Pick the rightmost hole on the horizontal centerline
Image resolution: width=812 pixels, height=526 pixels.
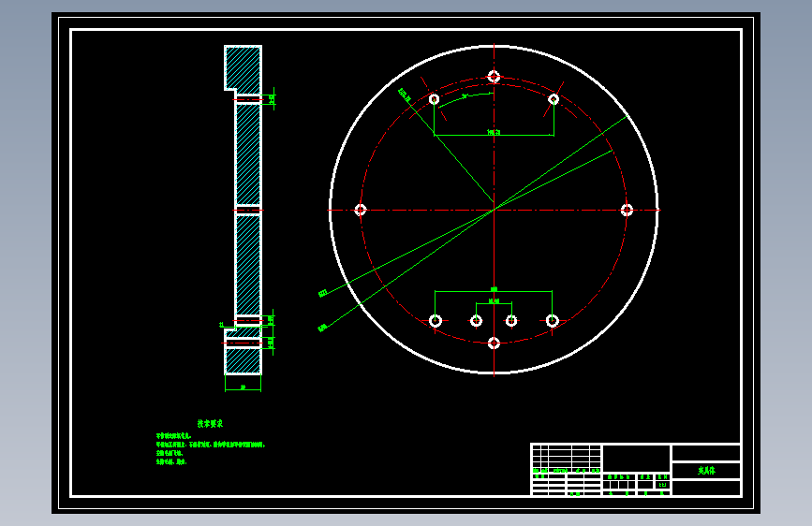(x=627, y=210)
